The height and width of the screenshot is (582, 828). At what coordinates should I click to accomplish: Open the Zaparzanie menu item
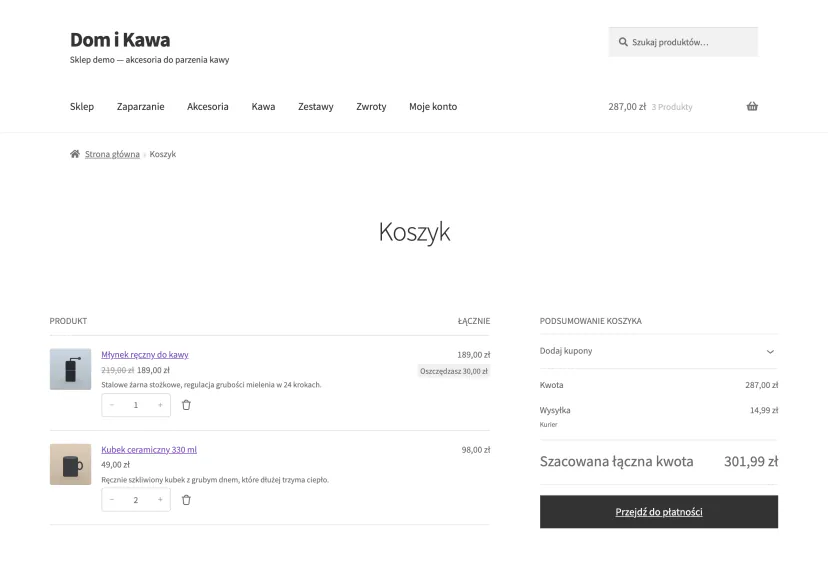pyautogui.click(x=140, y=106)
